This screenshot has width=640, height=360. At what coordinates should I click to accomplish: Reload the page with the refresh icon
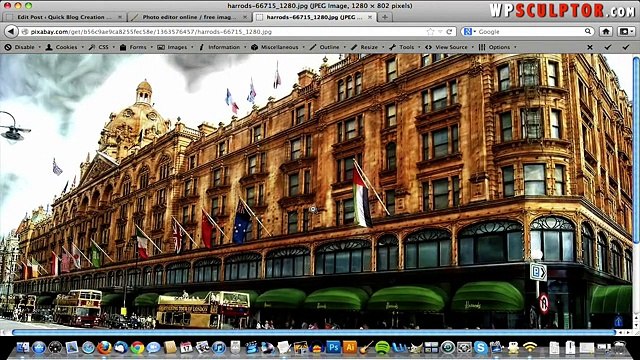(x=449, y=31)
